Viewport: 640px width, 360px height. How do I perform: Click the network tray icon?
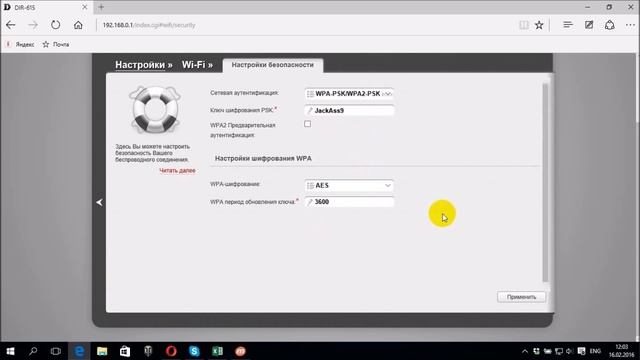tap(559, 351)
